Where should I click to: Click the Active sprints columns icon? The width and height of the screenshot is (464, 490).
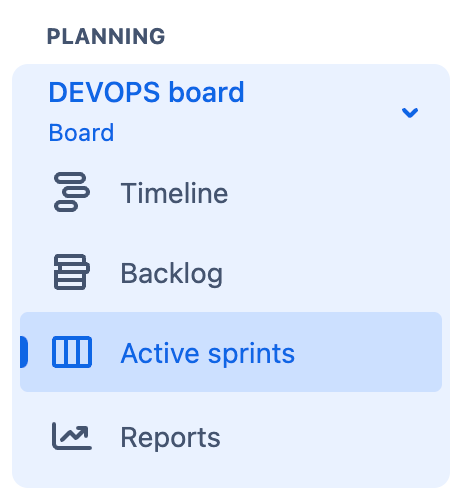tap(72, 352)
